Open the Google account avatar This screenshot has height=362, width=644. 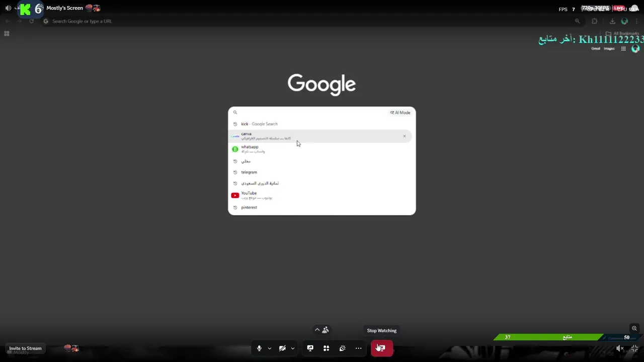(635, 49)
